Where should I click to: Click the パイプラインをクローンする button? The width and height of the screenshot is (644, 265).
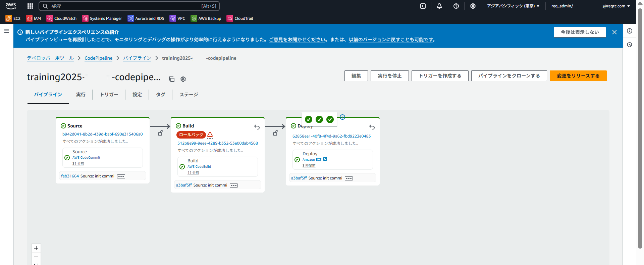[509, 76]
